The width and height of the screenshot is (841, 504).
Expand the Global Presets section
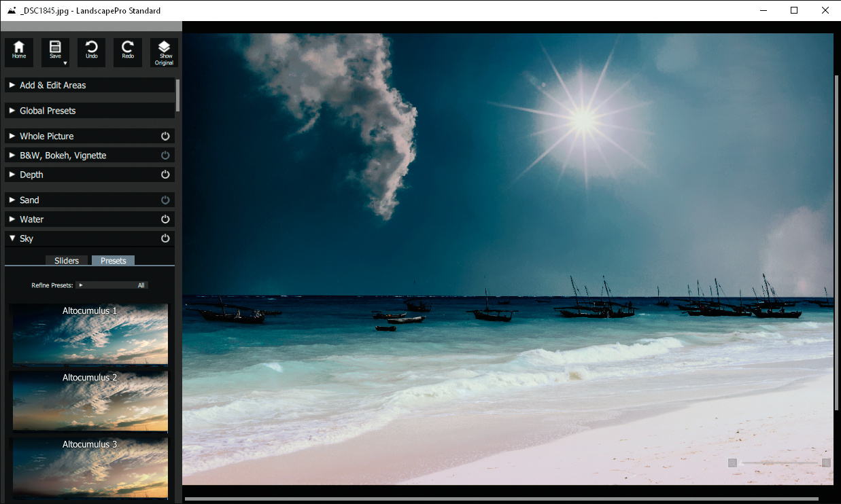(x=48, y=111)
